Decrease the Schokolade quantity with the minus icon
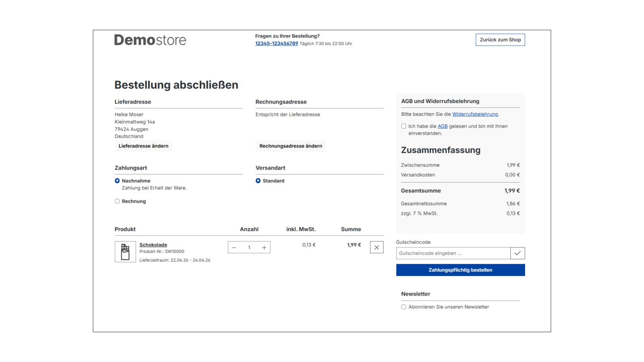This screenshot has width=644, height=362. [x=234, y=247]
